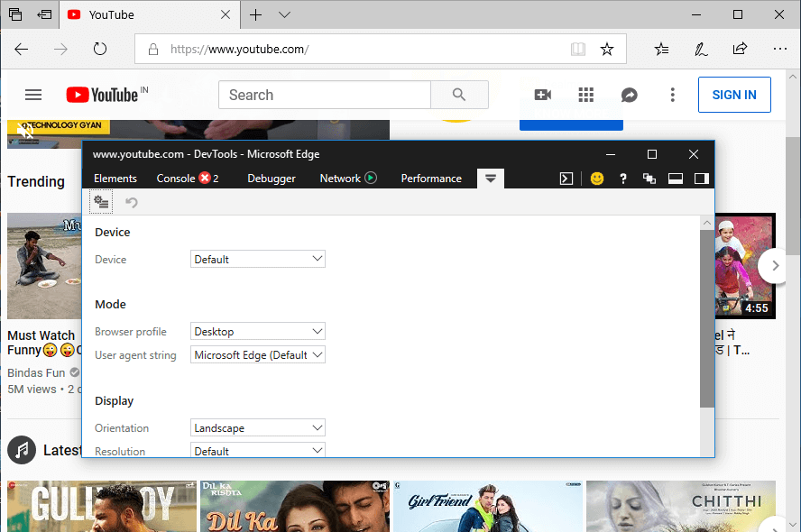The image size is (801, 532).
Task: Click the YouTube Search input field
Action: (x=325, y=95)
